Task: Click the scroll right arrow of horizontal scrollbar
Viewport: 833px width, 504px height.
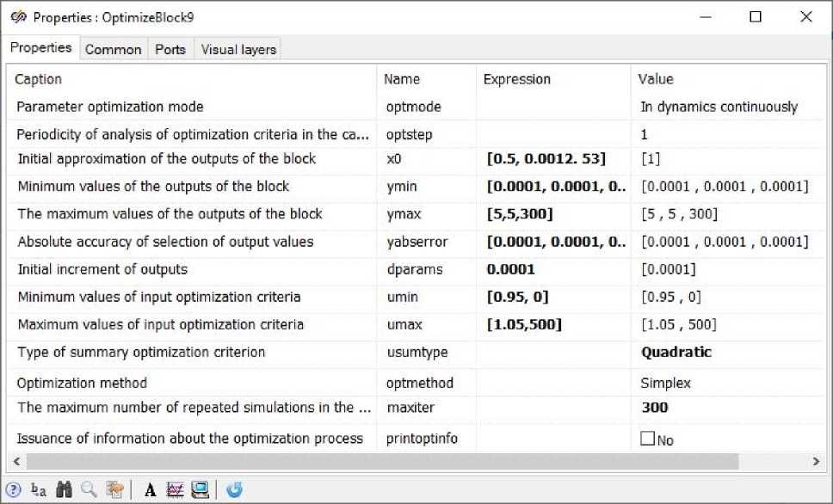Action: click(x=816, y=462)
